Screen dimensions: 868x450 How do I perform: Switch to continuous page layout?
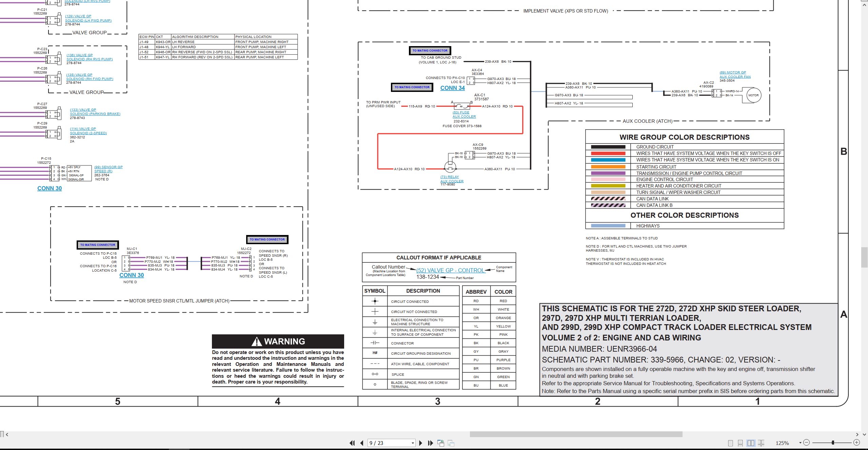pyautogui.click(x=741, y=443)
